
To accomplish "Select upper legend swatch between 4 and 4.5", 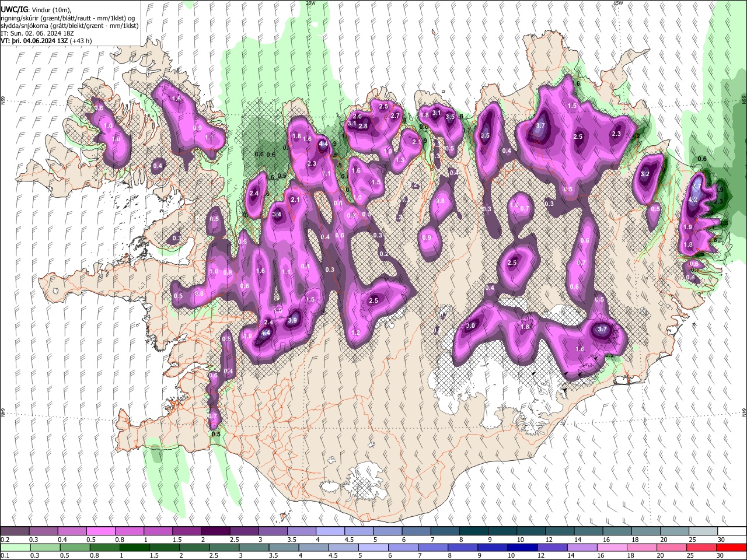I will (330, 531).
